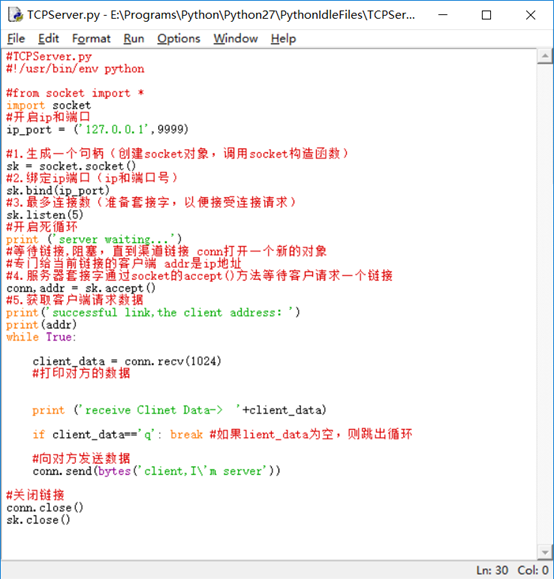Screen dimensions: 554x579
Task: Click the line 'conn.close()'
Action: (45, 507)
